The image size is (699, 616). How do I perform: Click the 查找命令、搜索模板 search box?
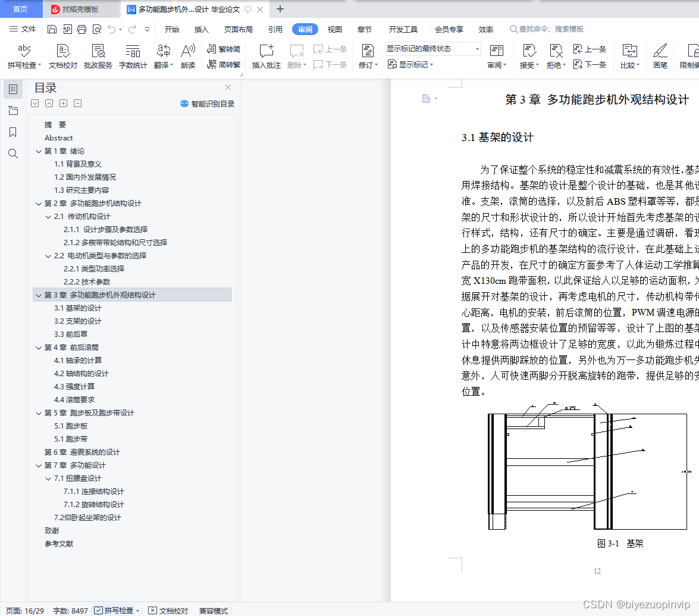[x=547, y=29]
